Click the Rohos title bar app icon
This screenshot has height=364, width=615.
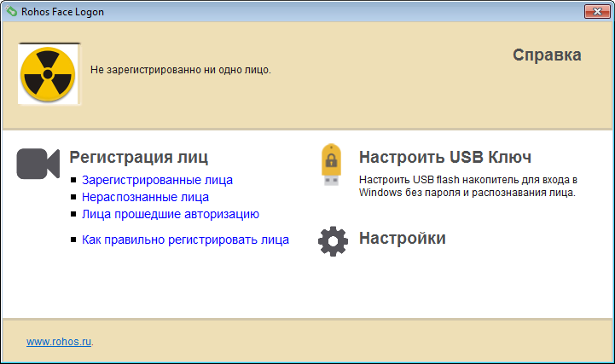(11, 11)
